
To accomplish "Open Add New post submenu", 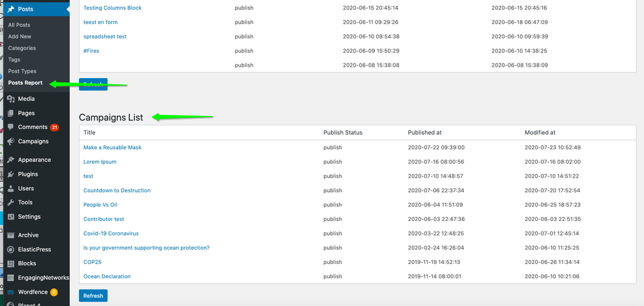I will (19, 37).
